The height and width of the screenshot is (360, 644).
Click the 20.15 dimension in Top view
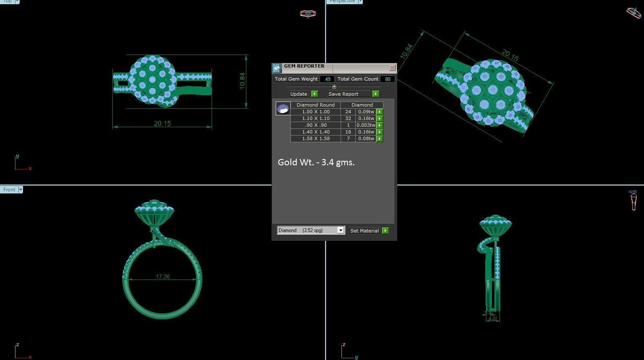pos(162,123)
